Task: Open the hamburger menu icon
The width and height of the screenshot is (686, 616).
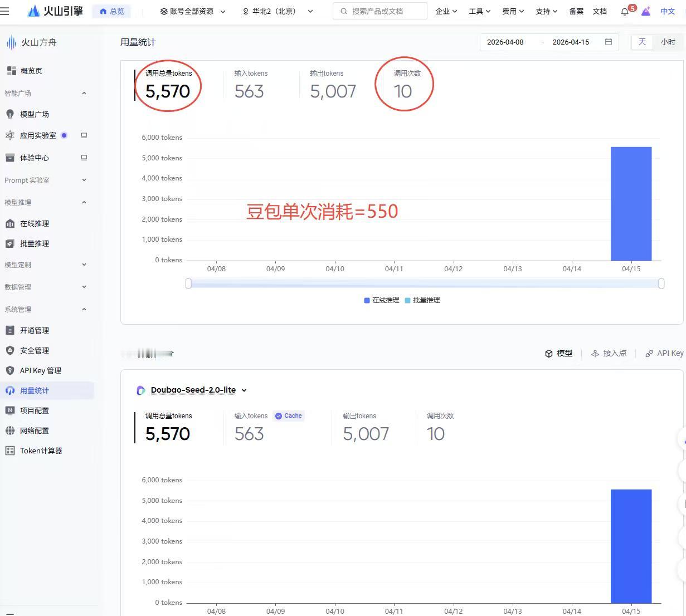Action: click(5, 11)
